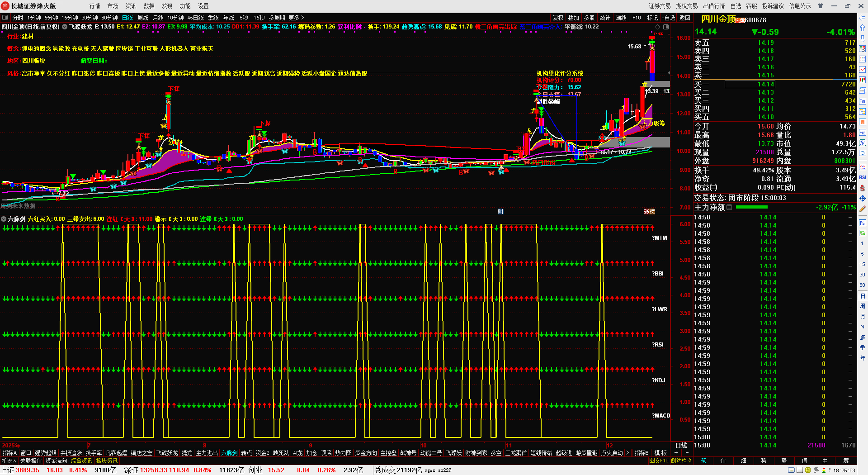The height and width of the screenshot is (475, 868).
Task: Switch to the 周线 period tab
Action: 143,18
